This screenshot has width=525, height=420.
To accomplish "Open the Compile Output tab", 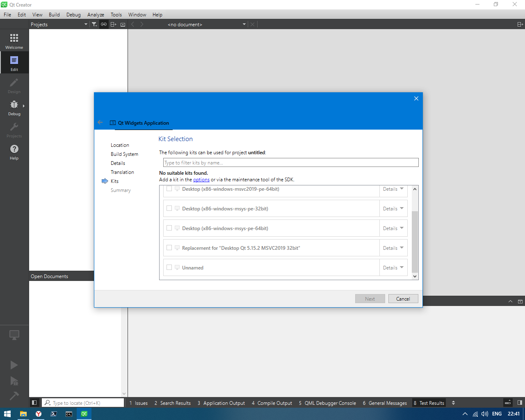I will [272, 403].
